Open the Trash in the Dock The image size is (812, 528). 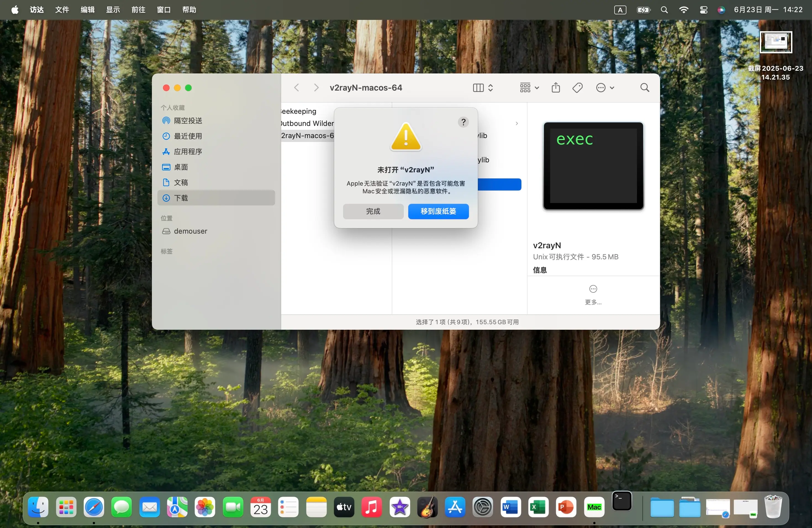[x=773, y=507]
